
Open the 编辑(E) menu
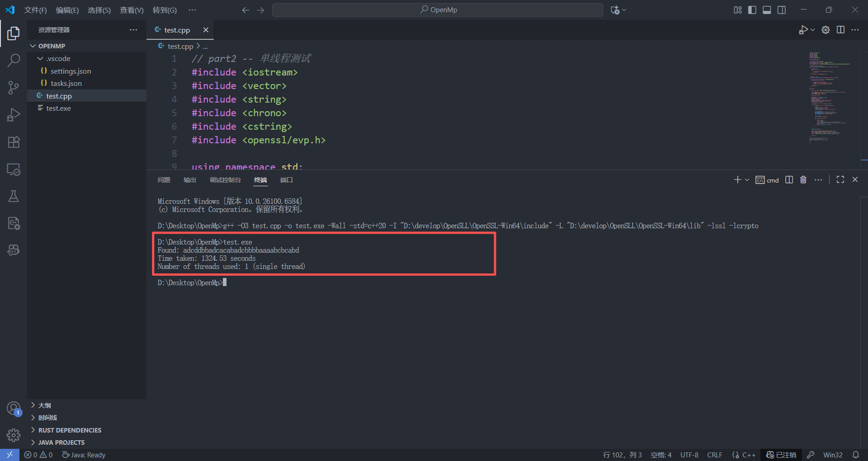[x=67, y=10]
